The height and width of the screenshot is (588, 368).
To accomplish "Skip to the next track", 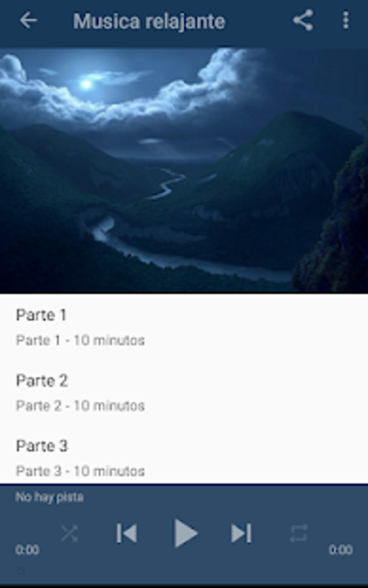I will click(241, 533).
